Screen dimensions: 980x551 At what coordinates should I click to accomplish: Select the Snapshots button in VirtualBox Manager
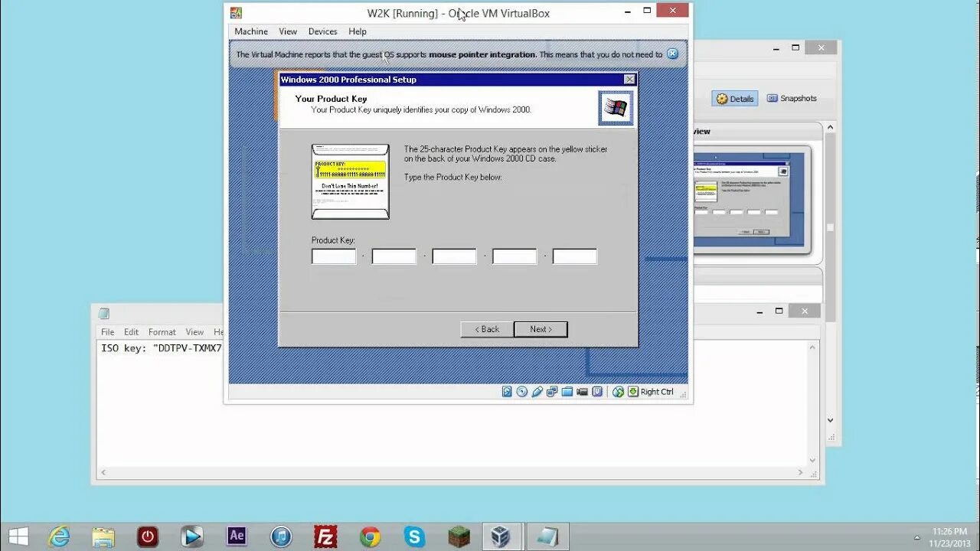click(792, 98)
